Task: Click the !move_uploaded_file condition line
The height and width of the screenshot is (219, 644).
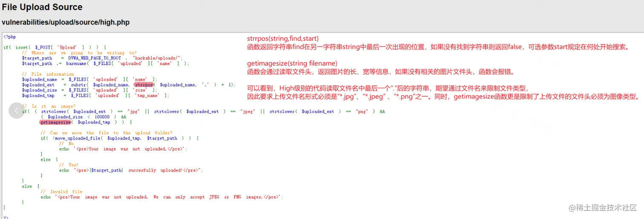Action: point(120,138)
